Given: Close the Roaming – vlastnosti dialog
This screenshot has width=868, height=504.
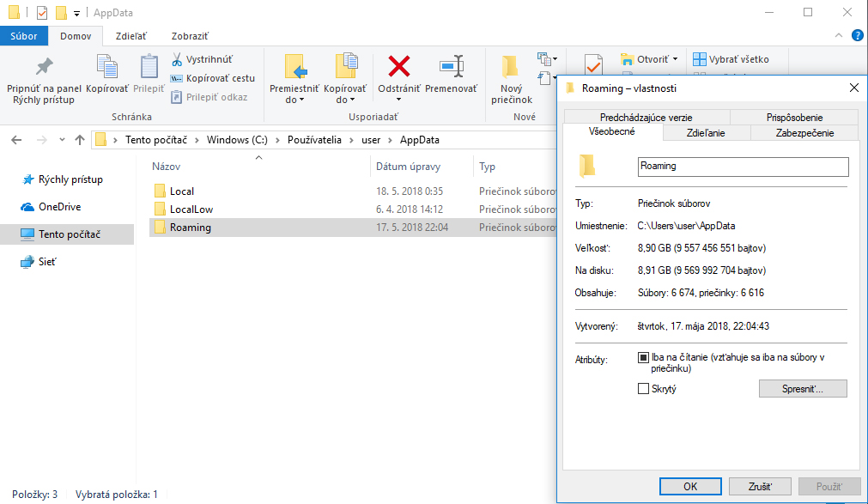Looking at the screenshot, I should [854, 88].
